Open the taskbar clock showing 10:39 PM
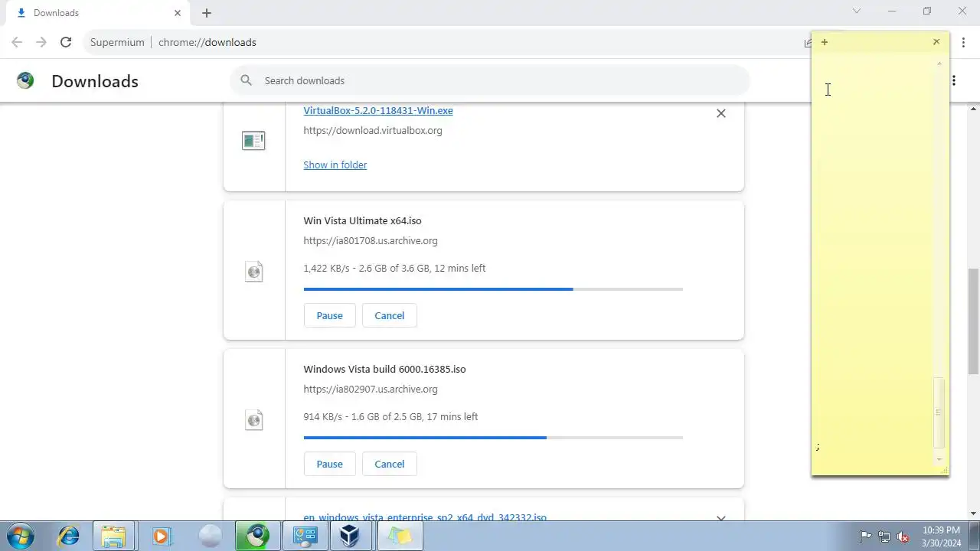The height and width of the screenshot is (551, 980). coord(941,536)
